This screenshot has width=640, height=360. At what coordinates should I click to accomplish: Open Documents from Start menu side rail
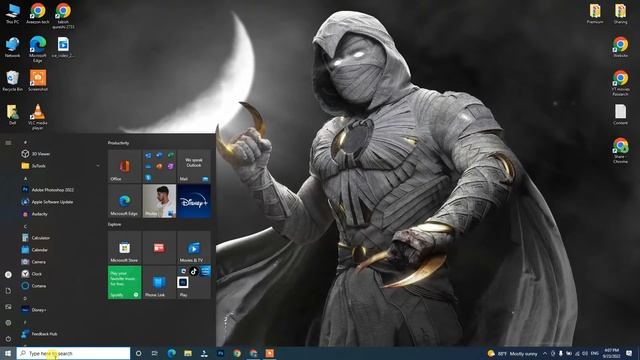coord(8,291)
